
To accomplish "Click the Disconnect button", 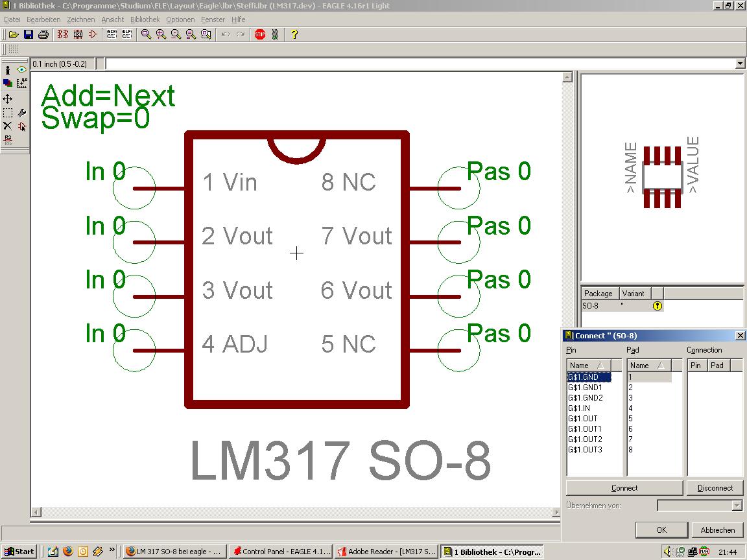I will pos(715,488).
